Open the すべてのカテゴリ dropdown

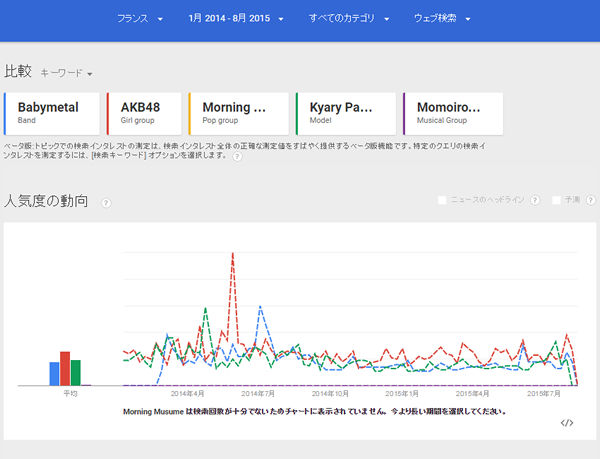[x=349, y=18]
